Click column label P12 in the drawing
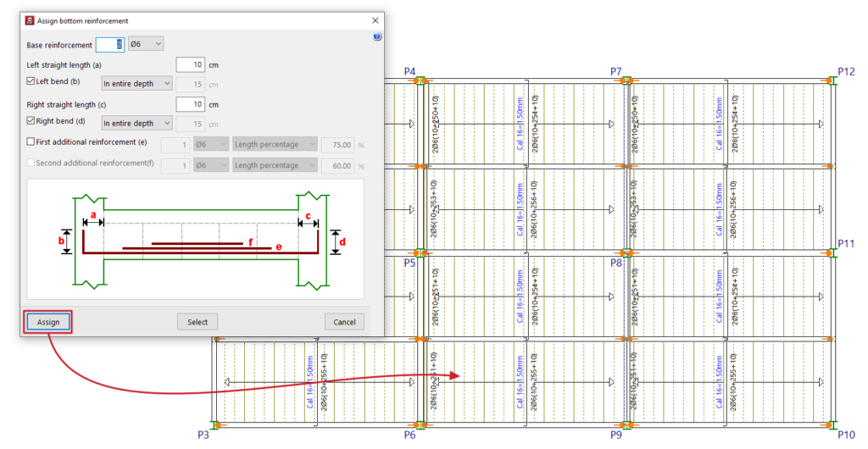The image size is (868, 449). tap(847, 71)
